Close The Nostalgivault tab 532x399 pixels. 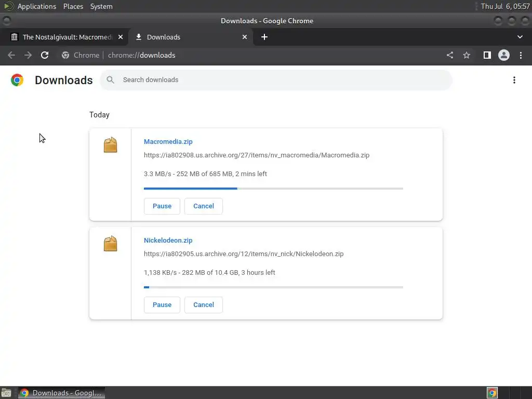(121, 37)
